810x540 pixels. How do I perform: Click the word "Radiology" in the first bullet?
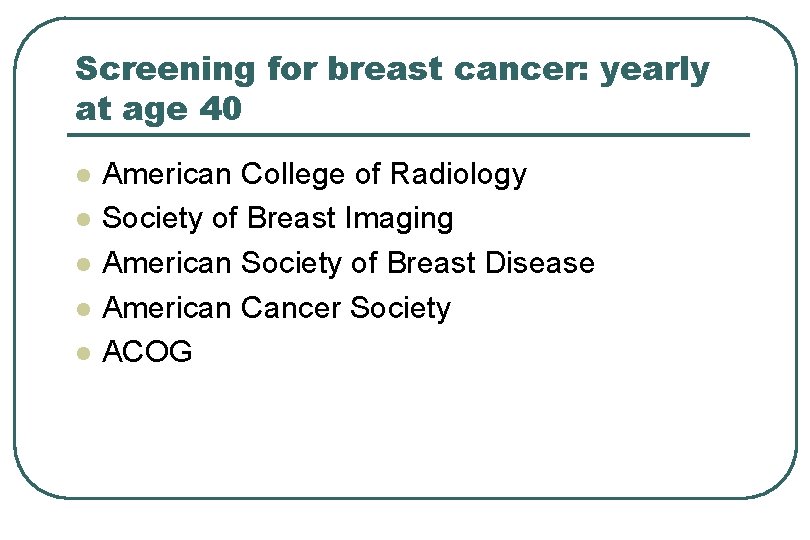458,175
